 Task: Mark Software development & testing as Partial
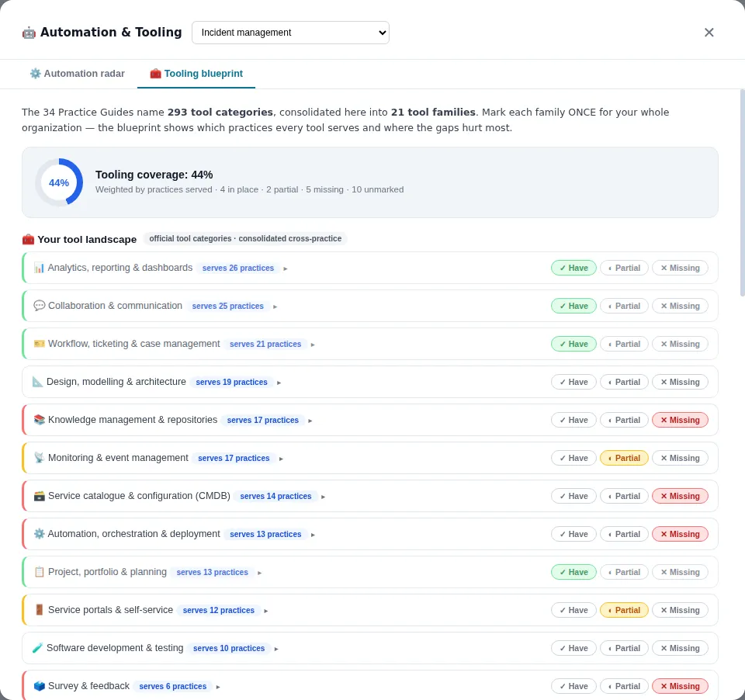[x=624, y=648]
